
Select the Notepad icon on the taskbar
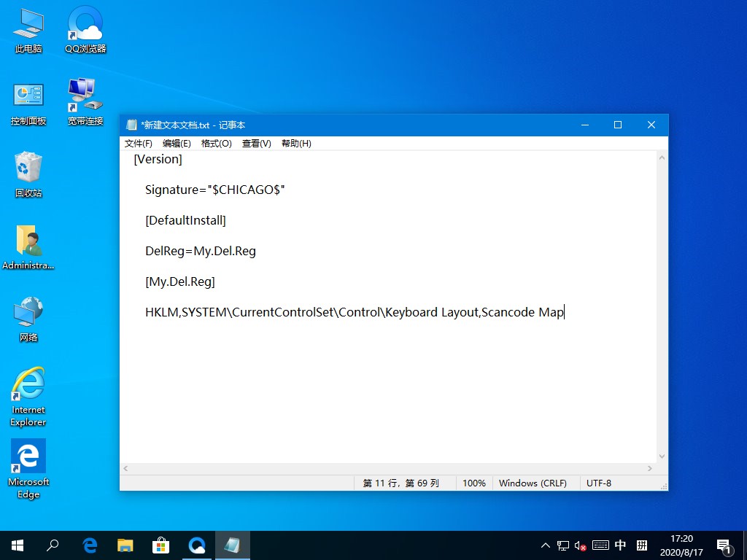click(232, 545)
